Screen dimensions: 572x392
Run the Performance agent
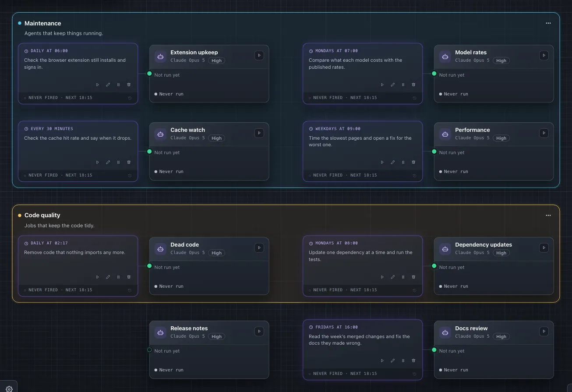coord(544,133)
